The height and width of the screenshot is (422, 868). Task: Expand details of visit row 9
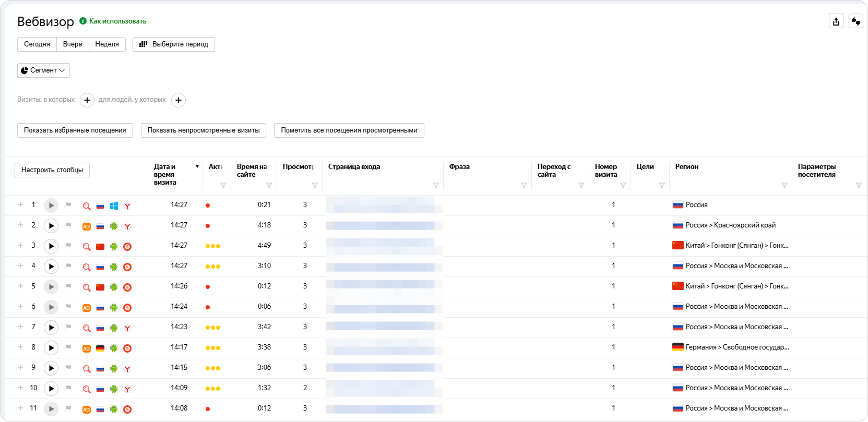coord(20,367)
